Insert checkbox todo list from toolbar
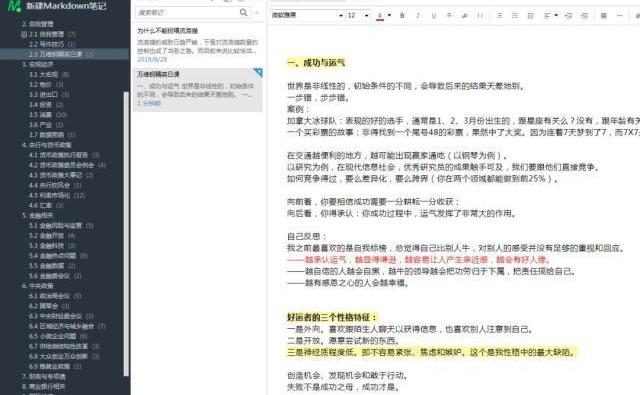 (x=531, y=16)
